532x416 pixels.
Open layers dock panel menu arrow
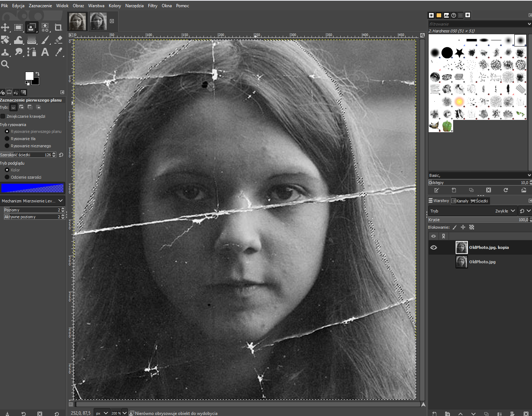(530, 201)
